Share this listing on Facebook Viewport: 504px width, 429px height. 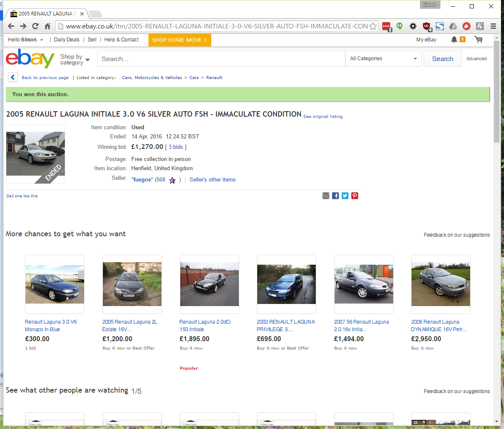point(335,196)
